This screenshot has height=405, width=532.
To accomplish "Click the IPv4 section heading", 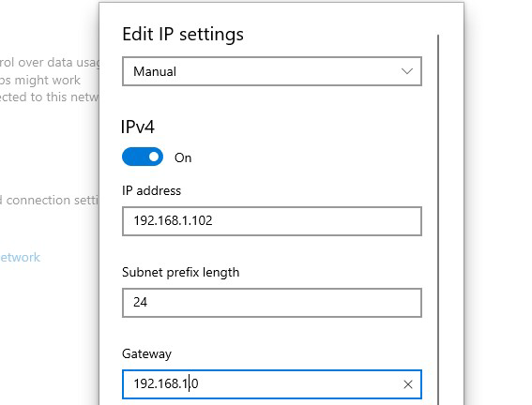I will pyautogui.click(x=138, y=127).
